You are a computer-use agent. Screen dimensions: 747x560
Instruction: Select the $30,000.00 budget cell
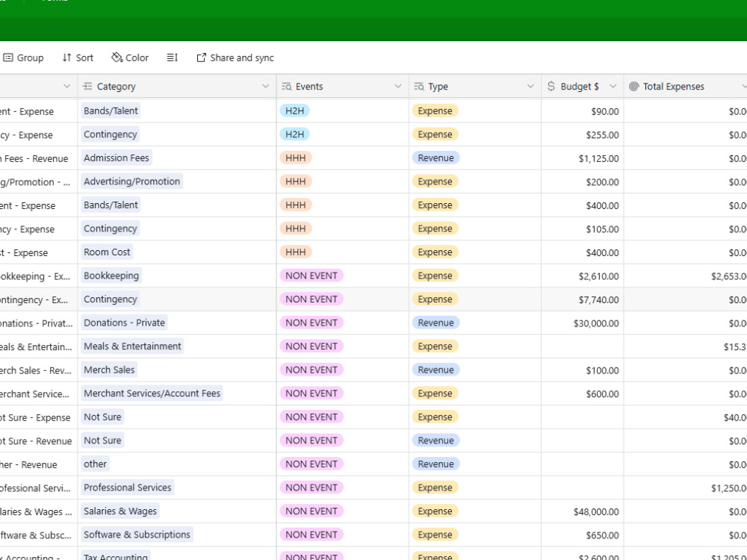point(583,323)
